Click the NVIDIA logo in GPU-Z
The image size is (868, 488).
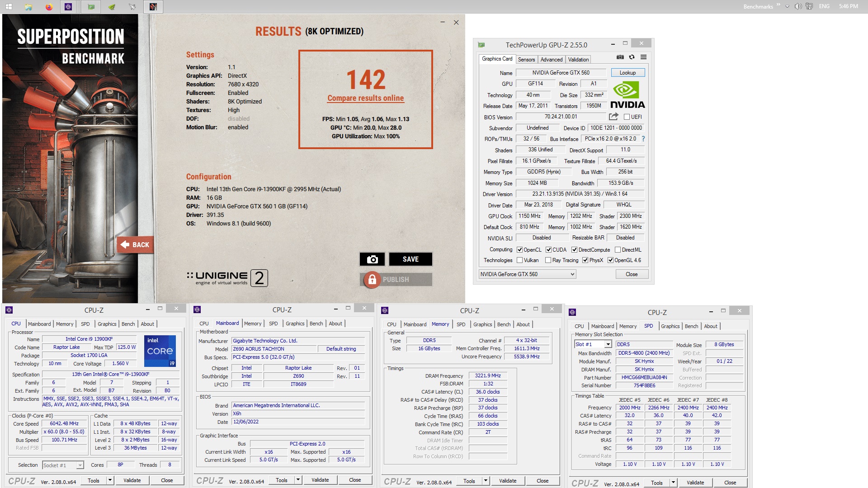[627, 95]
